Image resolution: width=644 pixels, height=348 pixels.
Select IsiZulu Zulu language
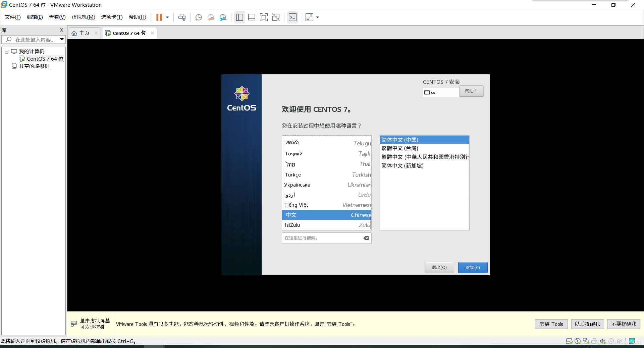coord(327,225)
